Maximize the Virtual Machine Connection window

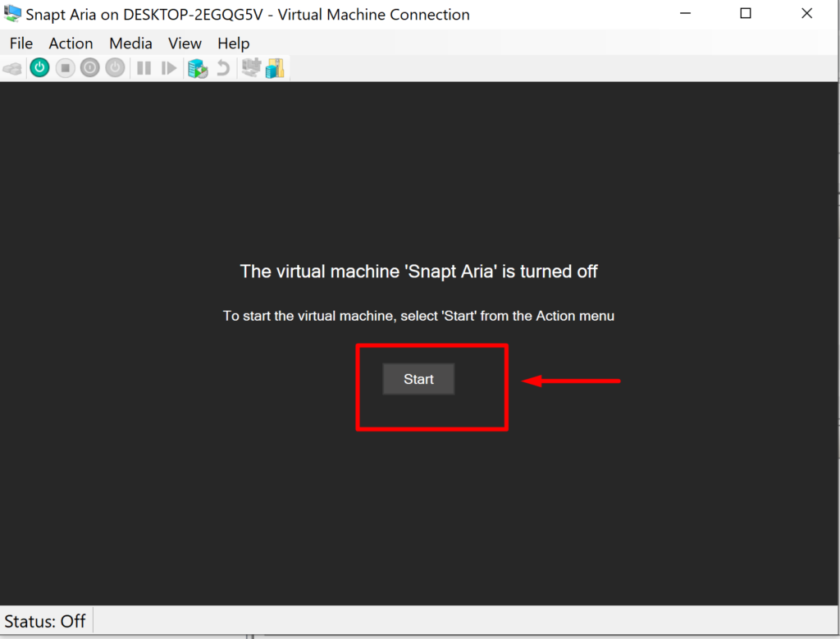click(746, 13)
